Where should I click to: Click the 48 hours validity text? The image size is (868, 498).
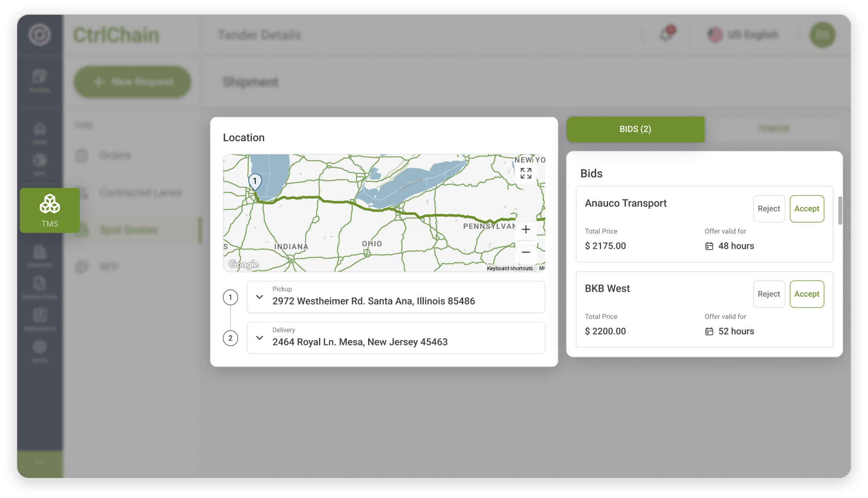pyautogui.click(x=736, y=246)
